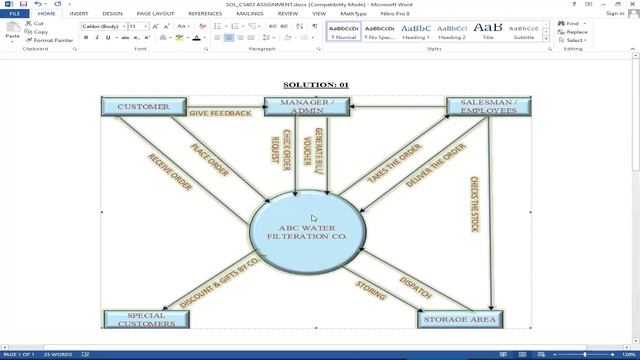This screenshot has width=640, height=360.
Task: Expand the styles gallery
Action: (546, 39)
